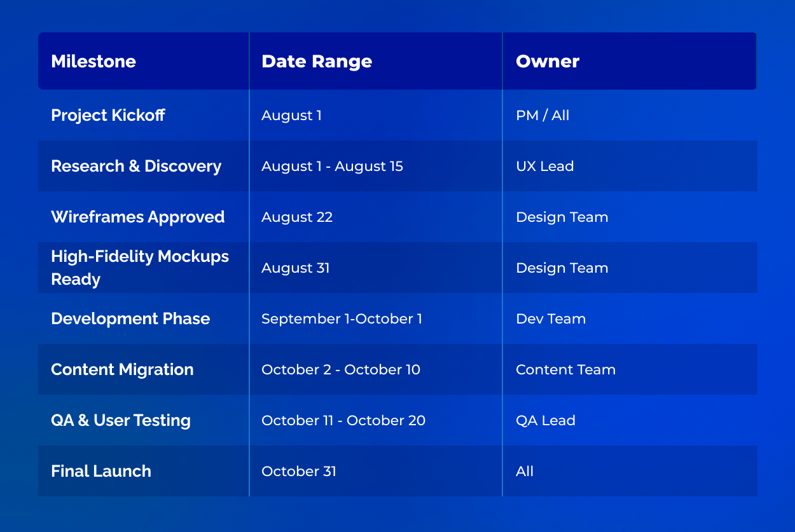Click the Dev Team owner cell

coord(551,318)
